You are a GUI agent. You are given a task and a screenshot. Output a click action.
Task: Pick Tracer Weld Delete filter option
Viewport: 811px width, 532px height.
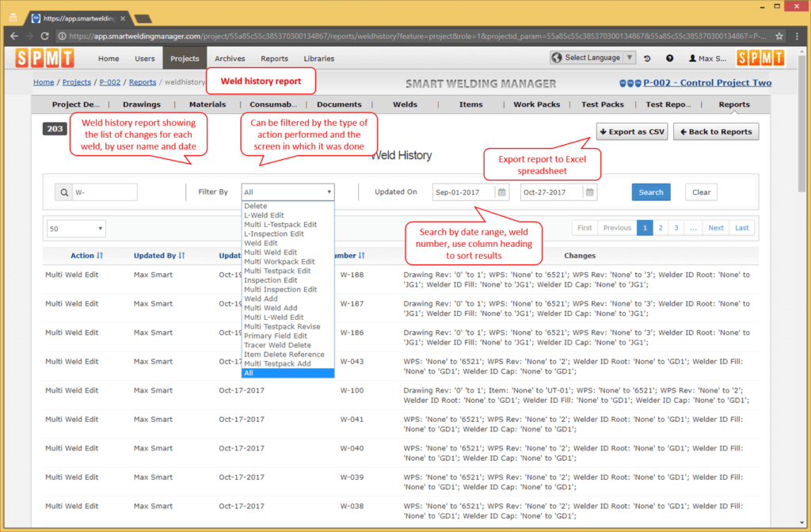tap(287, 345)
